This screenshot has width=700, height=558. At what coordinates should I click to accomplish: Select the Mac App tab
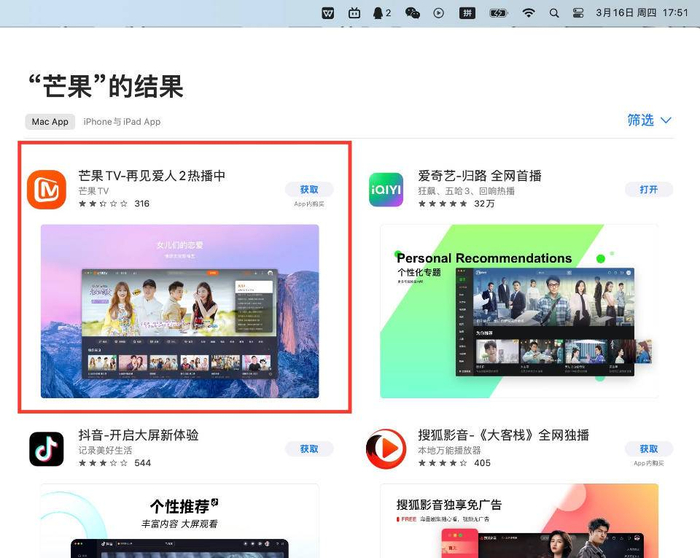click(50, 122)
